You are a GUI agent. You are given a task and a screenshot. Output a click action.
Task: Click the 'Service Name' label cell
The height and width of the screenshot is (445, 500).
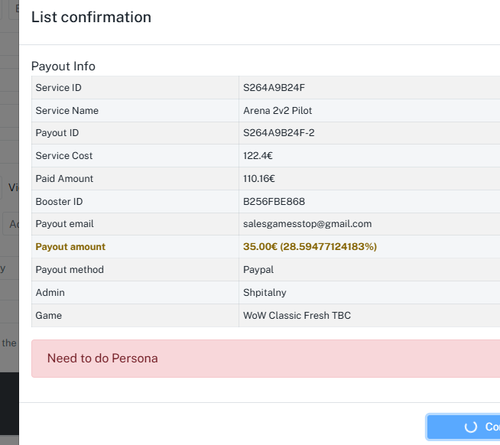pos(135,110)
